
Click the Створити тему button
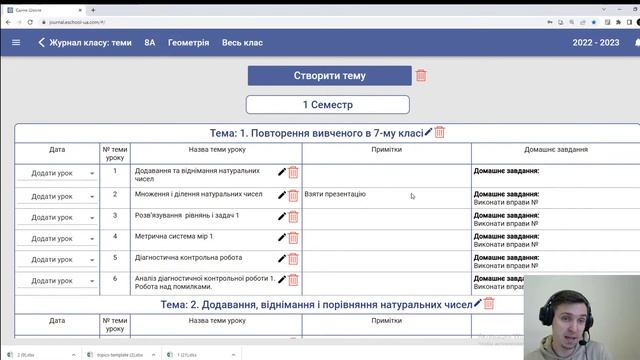(329, 76)
